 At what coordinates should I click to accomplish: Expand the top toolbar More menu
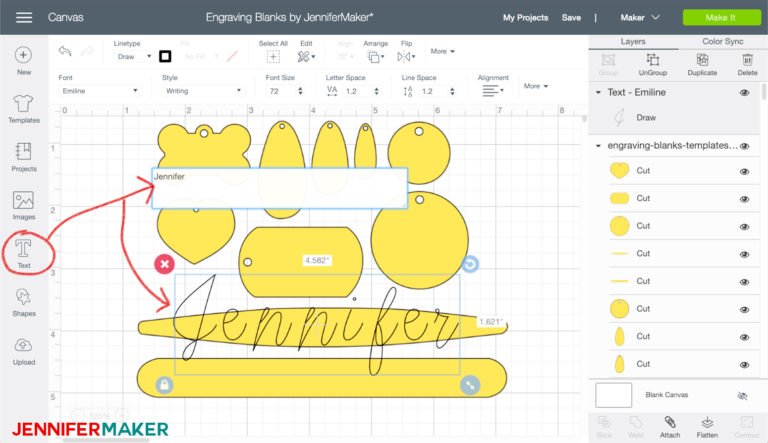click(x=442, y=51)
